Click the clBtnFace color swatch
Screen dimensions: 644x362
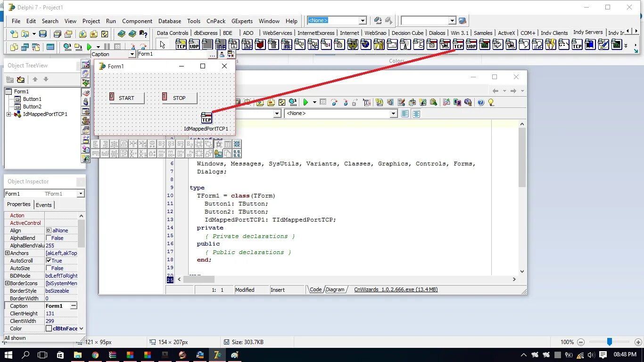pos(49,329)
